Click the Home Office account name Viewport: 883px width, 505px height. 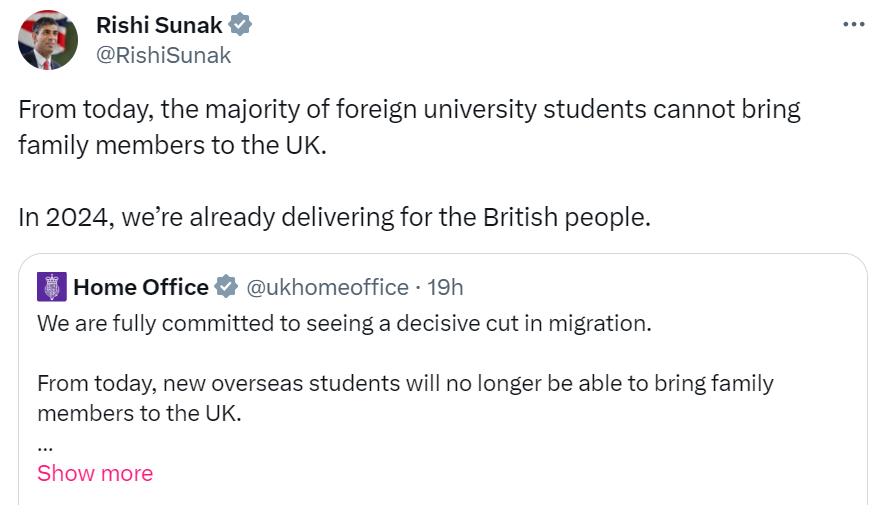[141, 287]
